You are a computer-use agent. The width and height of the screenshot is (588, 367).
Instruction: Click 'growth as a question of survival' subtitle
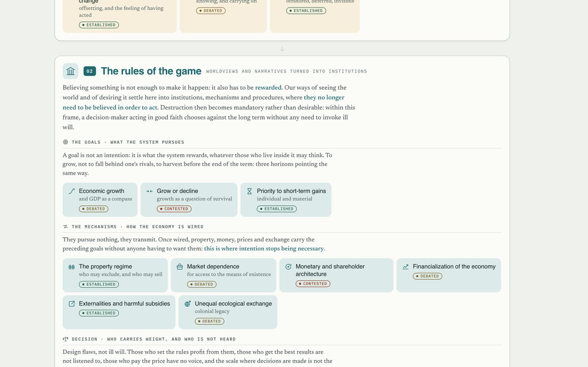click(194, 199)
